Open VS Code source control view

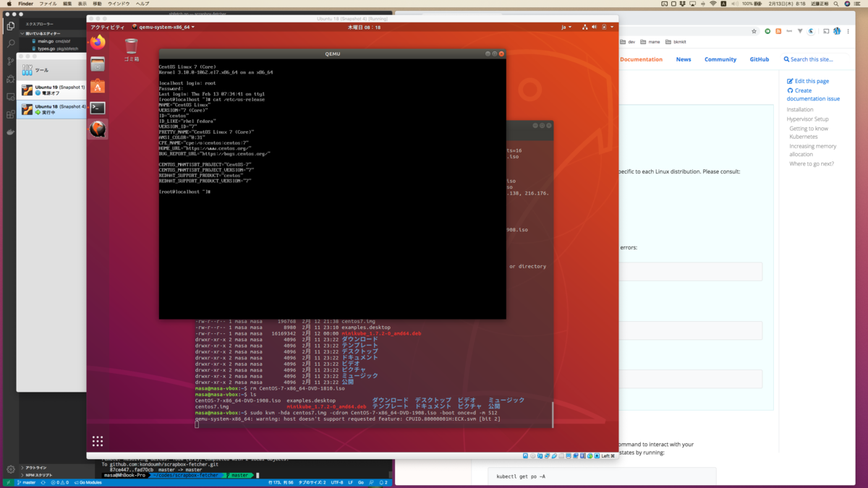(x=10, y=61)
